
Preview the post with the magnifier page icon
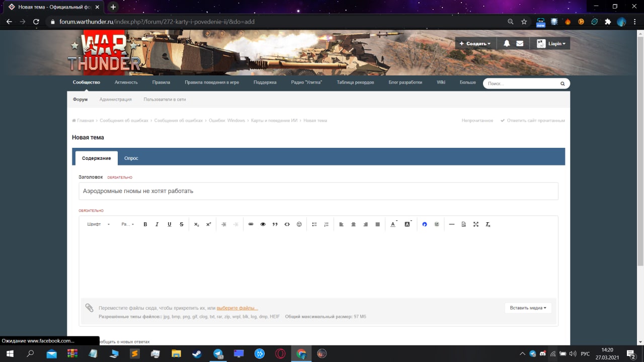tap(464, 224)
